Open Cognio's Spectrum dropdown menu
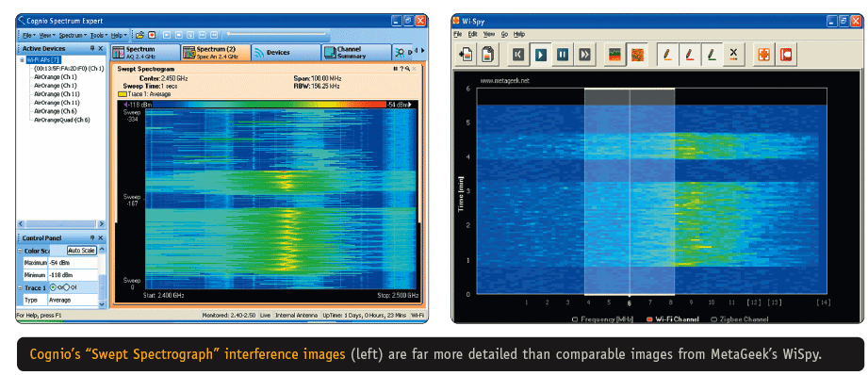 click(x=74, y=36)
